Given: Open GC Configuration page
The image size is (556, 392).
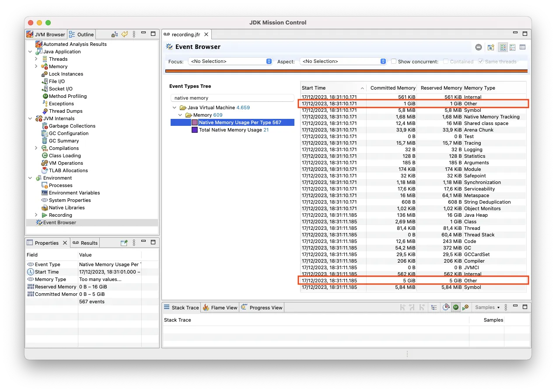Looking at the screenshot, I should [x=68, y=133].
